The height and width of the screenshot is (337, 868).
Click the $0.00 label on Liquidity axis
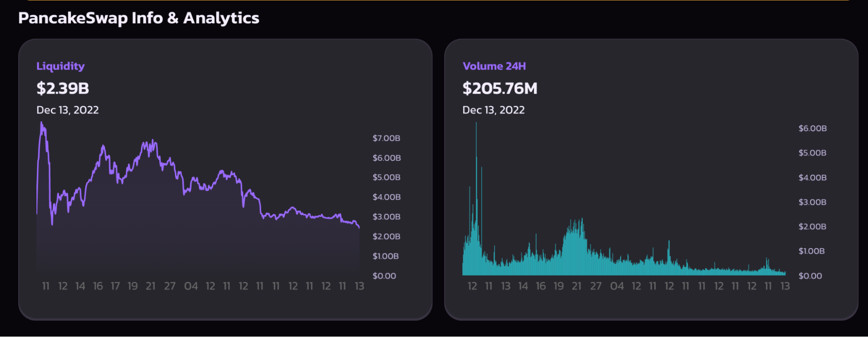(384, 276)
